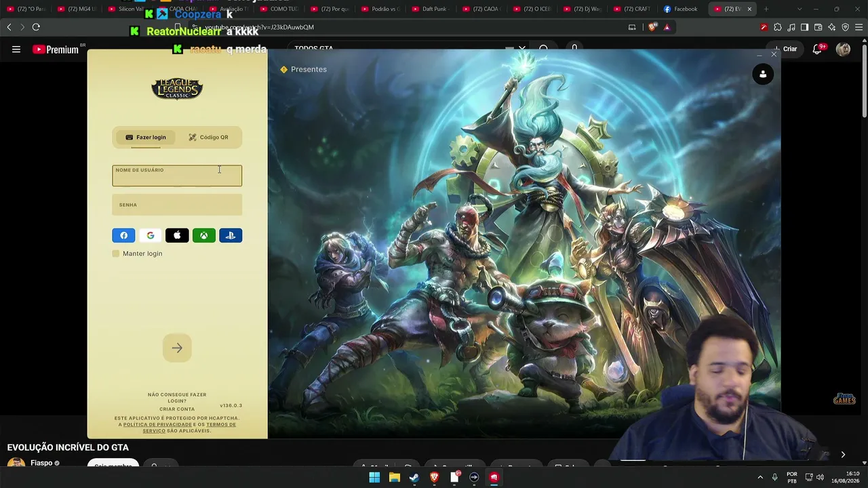Click the POR PTB language indicator
Viewport: 868px width, 488px height.
pyautogui.click(x=792, y=477)
